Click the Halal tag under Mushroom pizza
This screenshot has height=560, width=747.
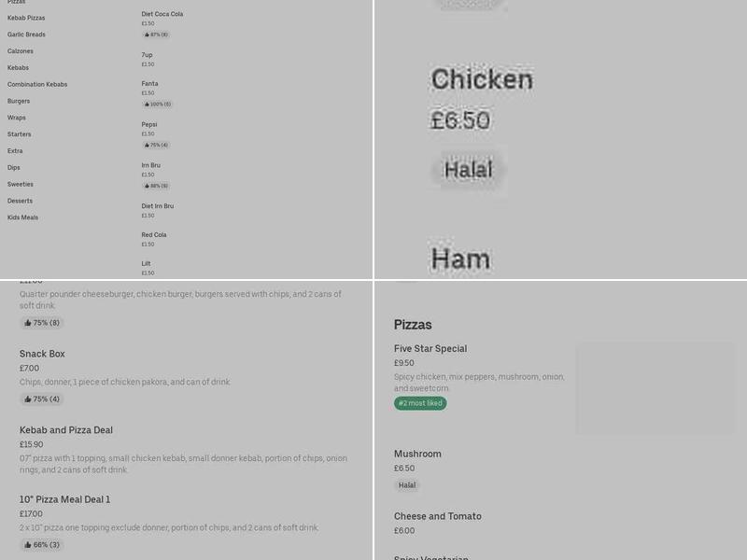point(407,485)
